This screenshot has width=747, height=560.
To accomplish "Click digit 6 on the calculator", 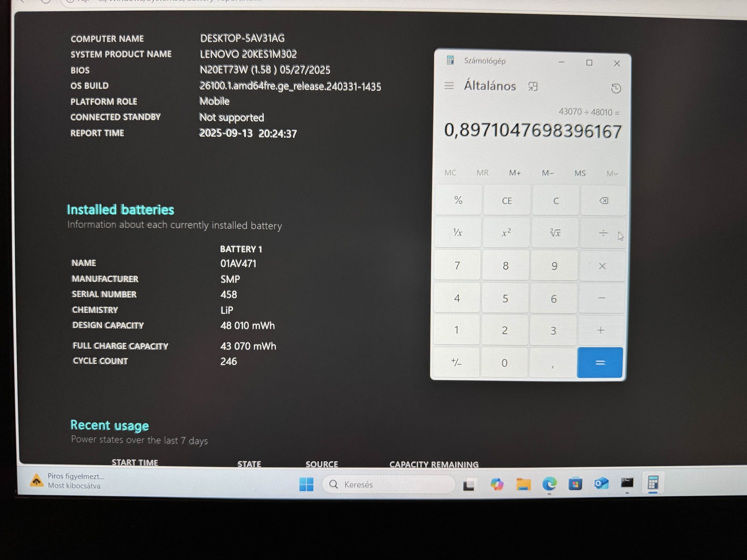I will pos(554,298).
